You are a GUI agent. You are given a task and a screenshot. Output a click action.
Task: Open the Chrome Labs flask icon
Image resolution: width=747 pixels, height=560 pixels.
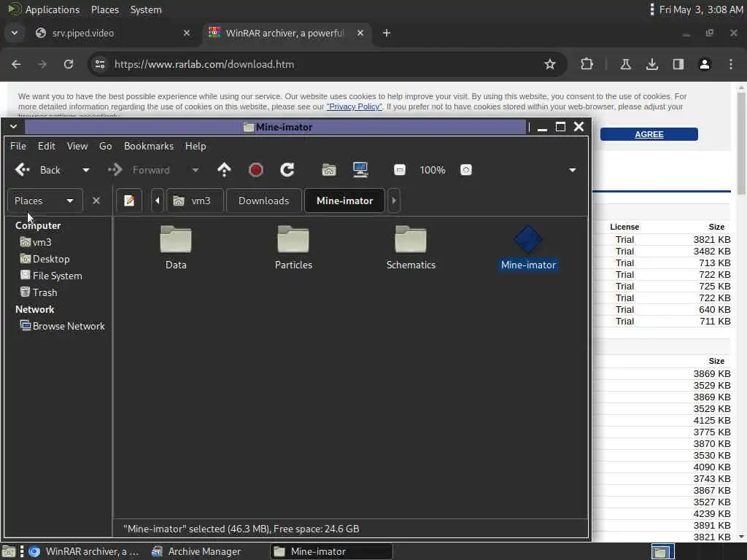625,64
